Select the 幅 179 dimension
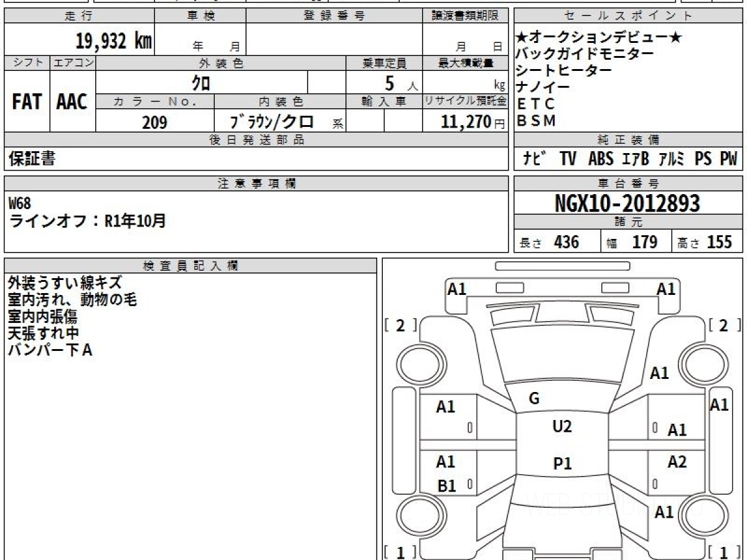Screen dimensions: 747x560 click(632, 242)
